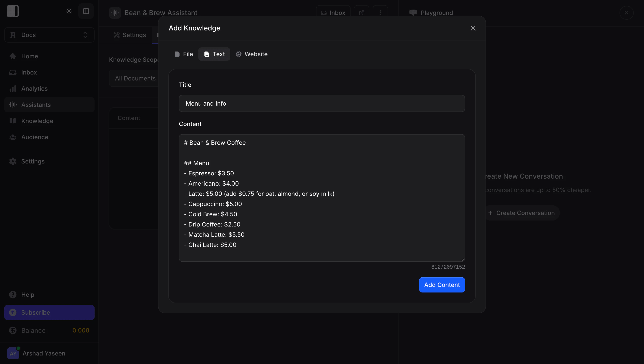The width and height of the screenshot is (644, 364).
Task: Click the Help icon
Action: [13, 295]
